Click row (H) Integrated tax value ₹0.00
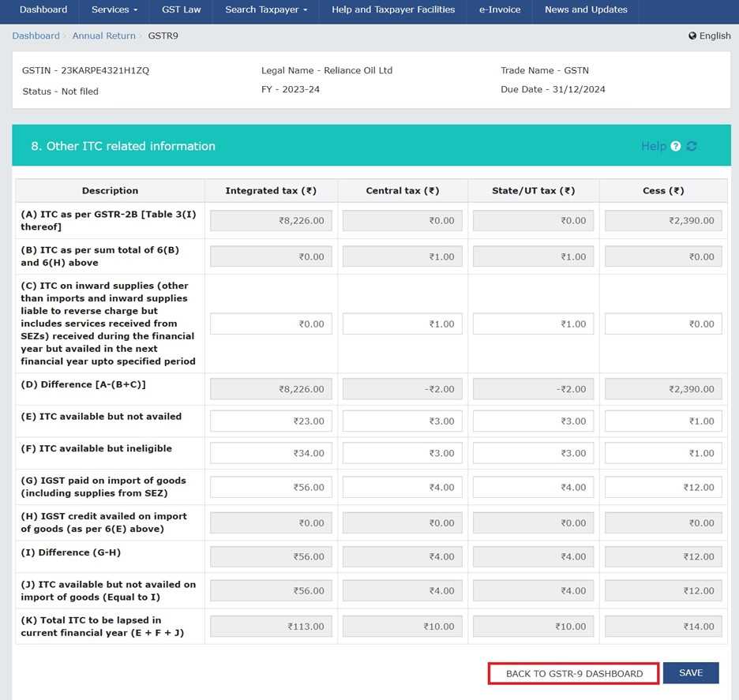Viewport: 739px width, 700px height. tap(271, 523)
